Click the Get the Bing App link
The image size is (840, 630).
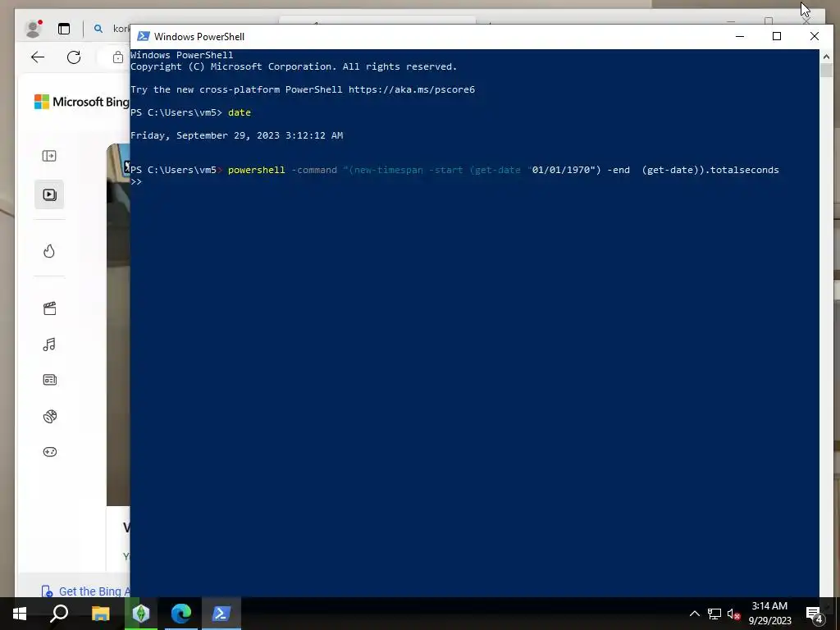(85, 591)
